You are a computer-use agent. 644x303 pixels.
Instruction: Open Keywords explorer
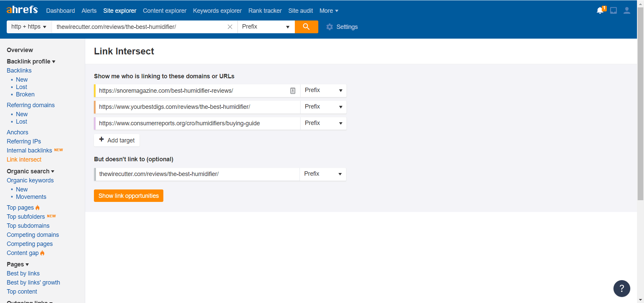(x=217, y=11)
